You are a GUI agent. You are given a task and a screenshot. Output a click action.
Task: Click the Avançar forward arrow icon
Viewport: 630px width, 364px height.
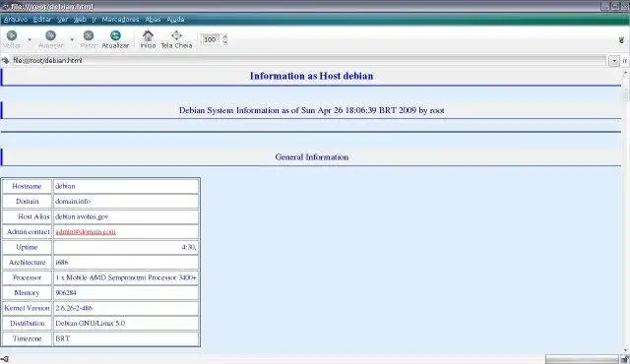point(50,35)
